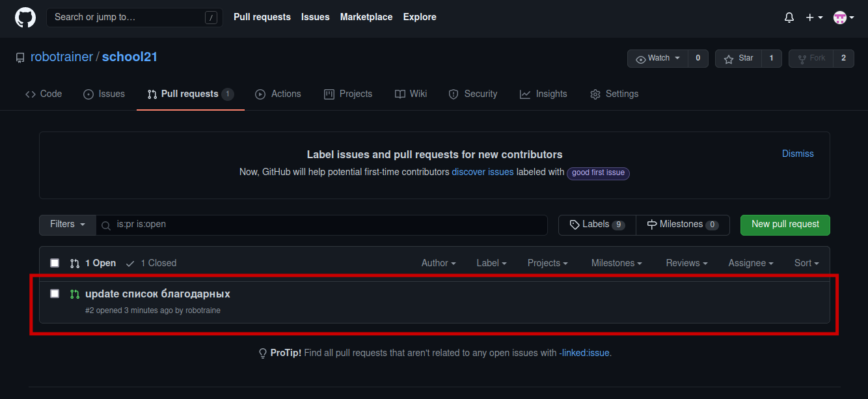
Task: Expand the Reviews filter dropdown
Action: (x=687, y=263)
